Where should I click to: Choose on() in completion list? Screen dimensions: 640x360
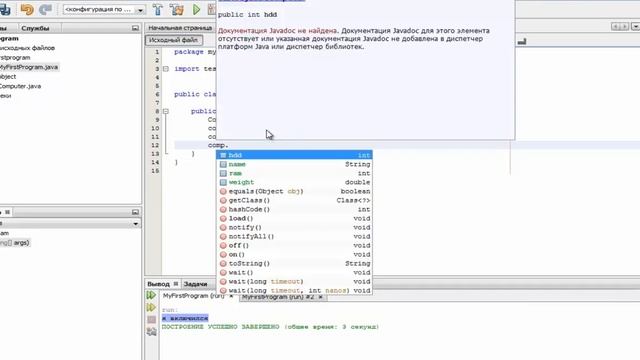coord(294,254)
